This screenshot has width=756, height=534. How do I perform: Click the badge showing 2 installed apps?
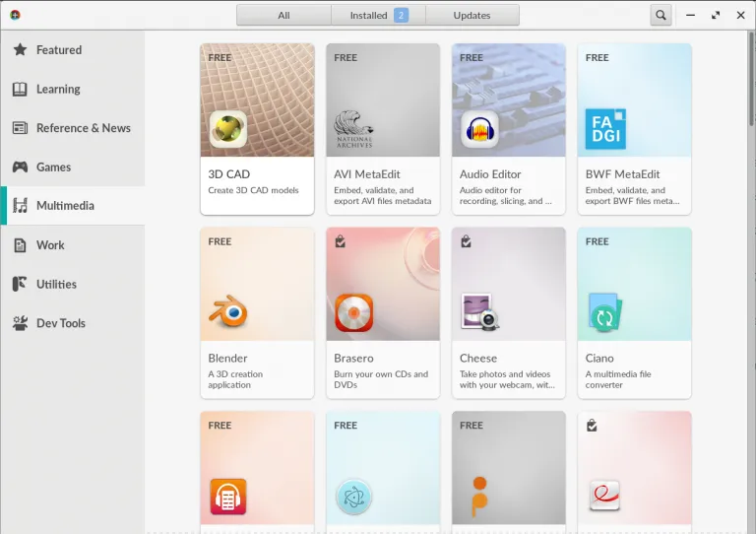401,15
